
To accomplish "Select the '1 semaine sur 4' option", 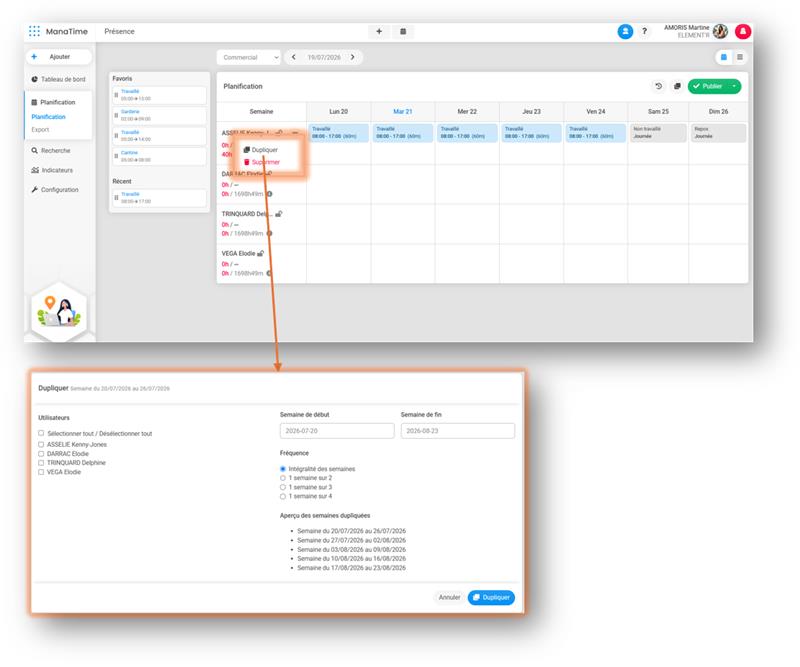I will pyautogui.click(x=283, y=497).
